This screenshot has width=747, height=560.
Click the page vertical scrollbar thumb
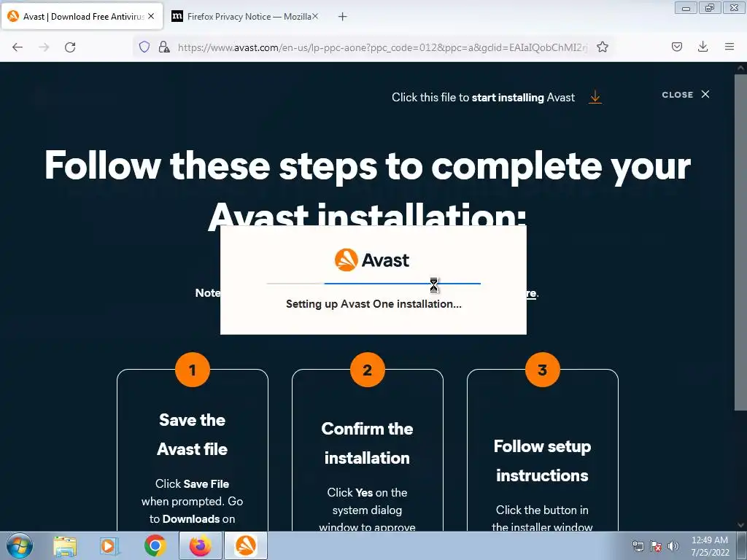click(x=740, y=241)
